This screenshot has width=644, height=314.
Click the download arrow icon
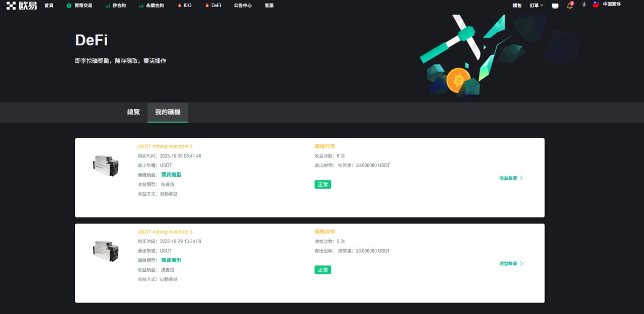(584, 5)
